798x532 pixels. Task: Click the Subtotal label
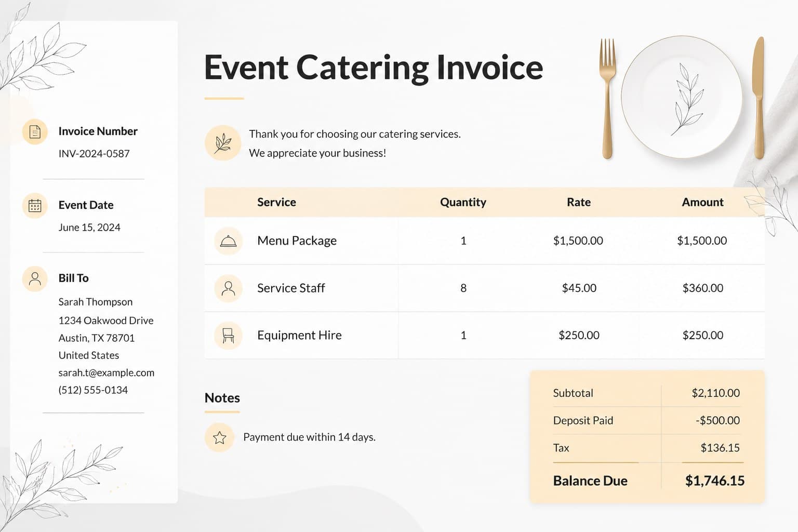[x=573, y=393]
